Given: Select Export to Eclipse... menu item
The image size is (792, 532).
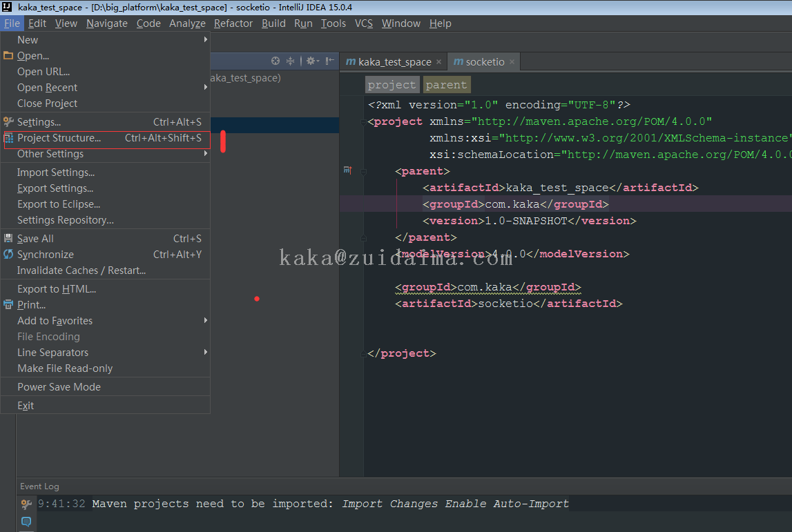Looking at the screenshot, I should (105, 204).
